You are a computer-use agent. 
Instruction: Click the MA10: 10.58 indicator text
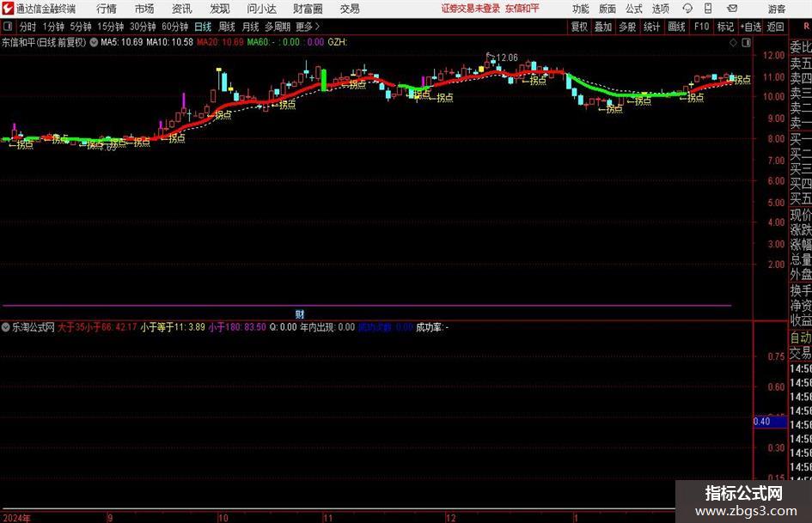(170, 42)
